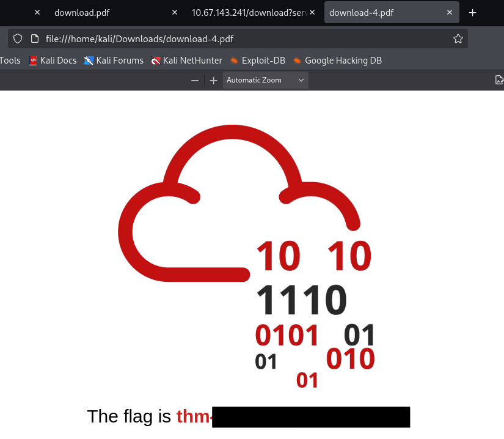This screenshot has height=439, width=504.
Task: Select the download-4.pdf tab
Action: 379,12
